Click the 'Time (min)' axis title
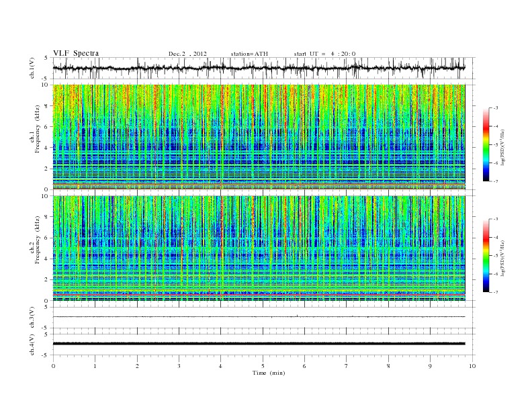Viewport: 532px width, 411px height. (269, 373)
